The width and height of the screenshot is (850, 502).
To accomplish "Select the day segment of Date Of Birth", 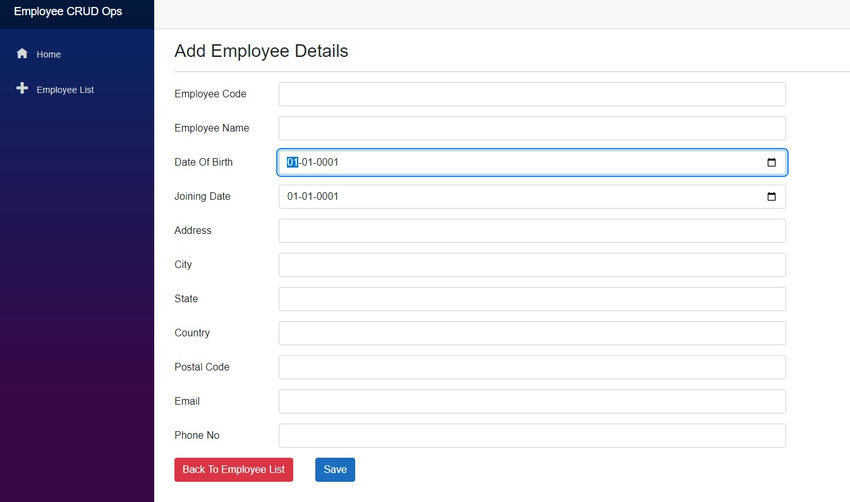I will pos(292,162).
